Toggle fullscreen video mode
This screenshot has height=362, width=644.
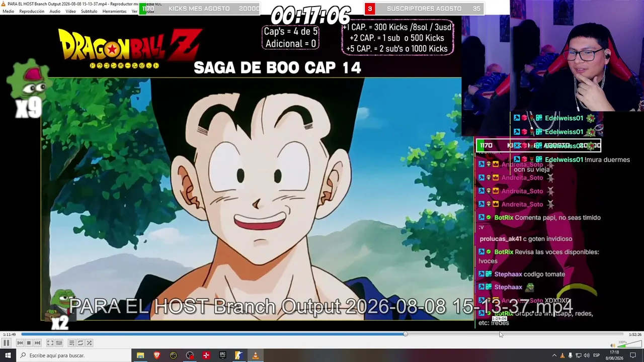50,343
